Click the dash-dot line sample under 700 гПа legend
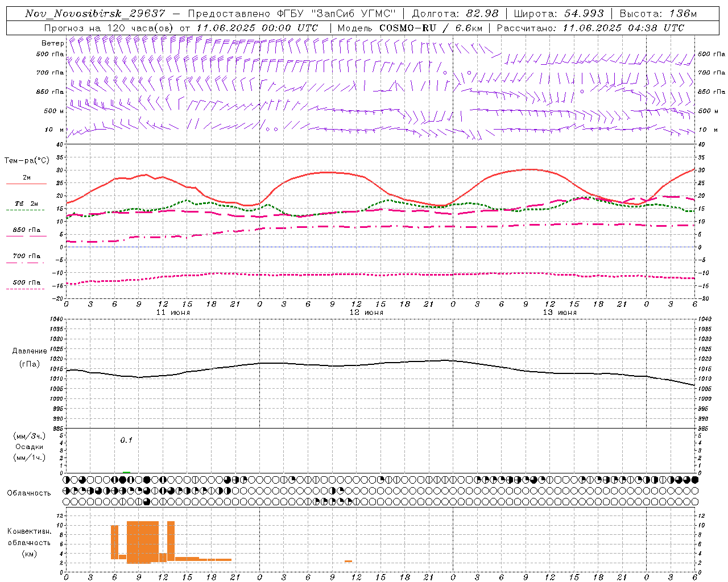 pyautogui.click(x=25, y=263)
